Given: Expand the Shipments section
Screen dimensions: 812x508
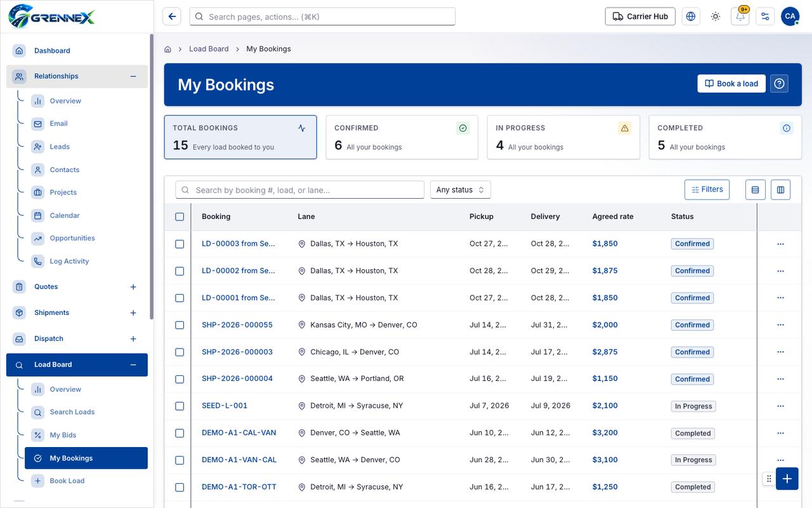Looking at the screenshot, I should [133, 313].
